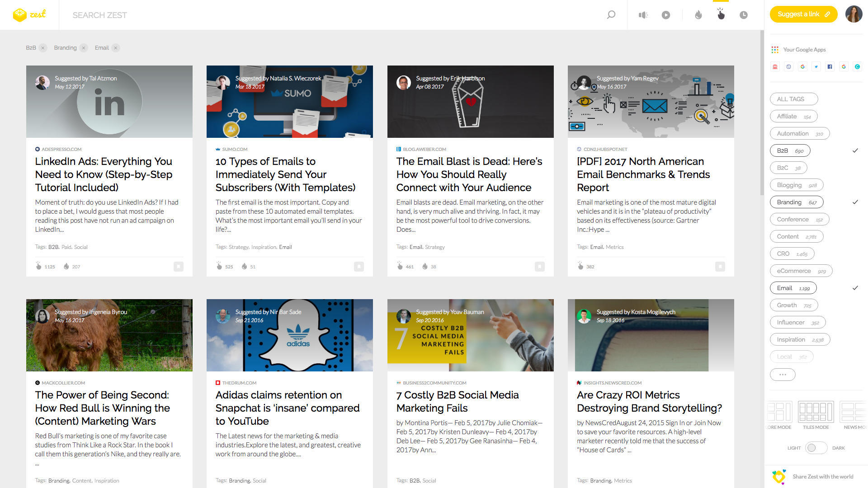Open the Facebook shortcut icon
This screenshot has width=868, height=488.
(830, 67)
